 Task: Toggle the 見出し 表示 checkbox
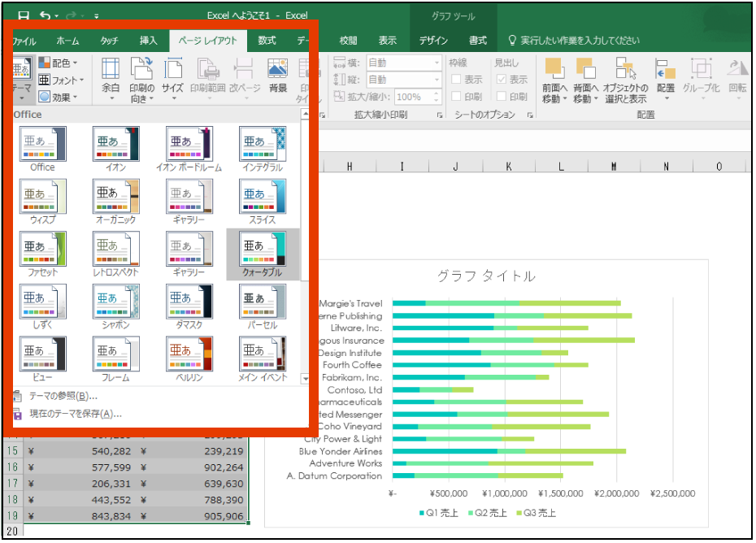[x=502, y=80]
